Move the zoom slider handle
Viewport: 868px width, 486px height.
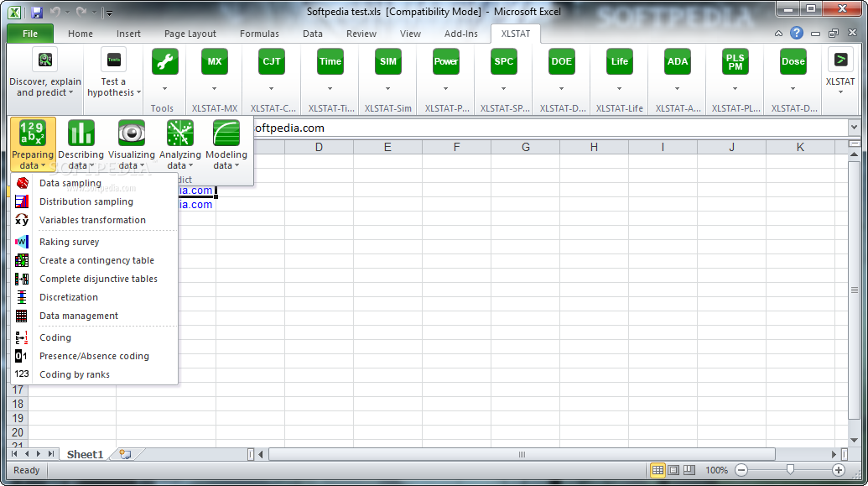790,470
